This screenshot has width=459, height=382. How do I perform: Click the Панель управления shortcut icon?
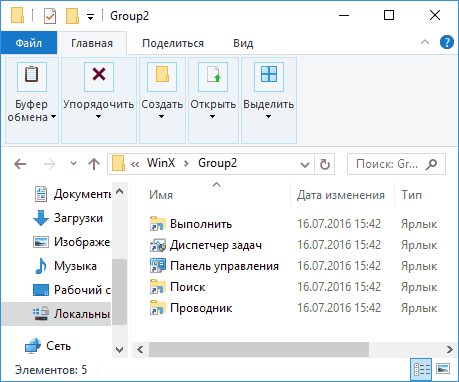coord(157,266)
